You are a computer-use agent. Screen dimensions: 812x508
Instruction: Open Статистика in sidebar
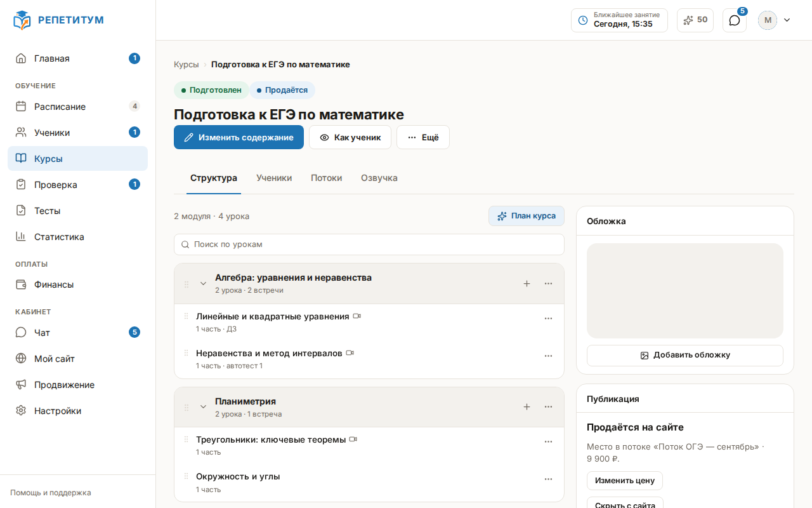pos(77,237)
